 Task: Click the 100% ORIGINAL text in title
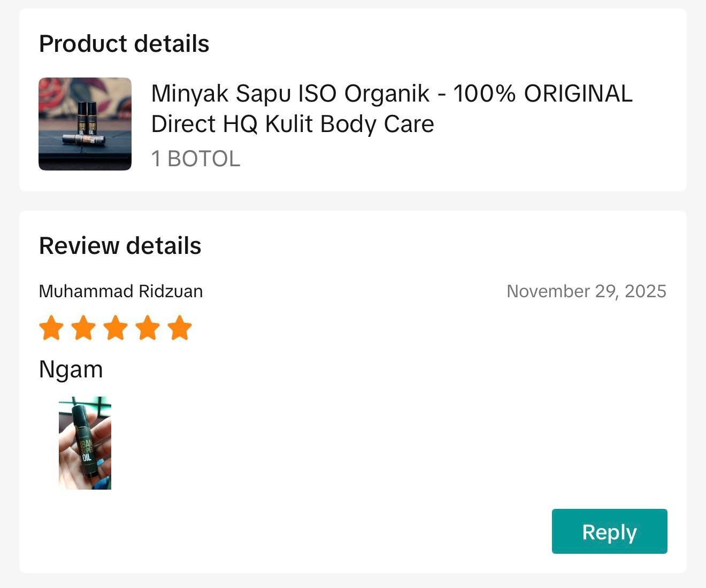tap(543, 94)
